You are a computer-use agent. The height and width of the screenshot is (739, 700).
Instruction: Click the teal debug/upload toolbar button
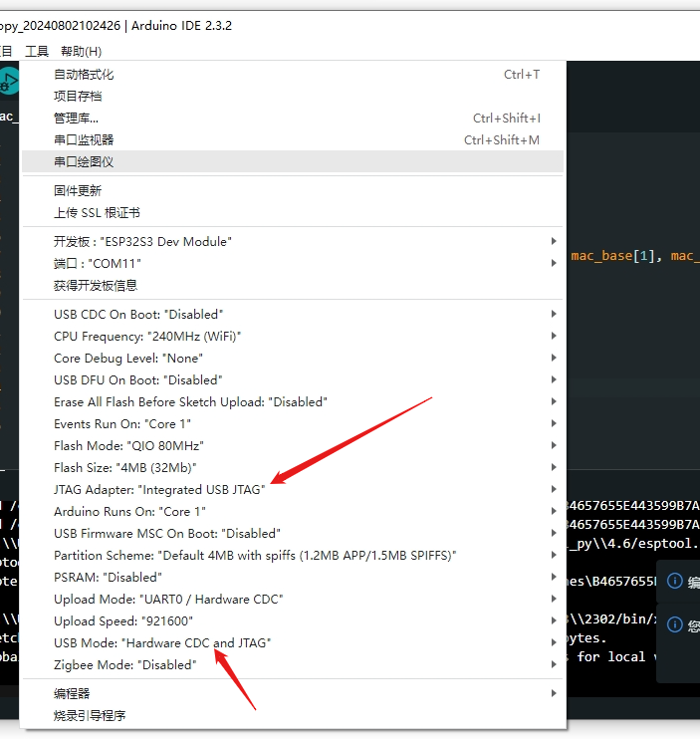click(x=9, y=81)
